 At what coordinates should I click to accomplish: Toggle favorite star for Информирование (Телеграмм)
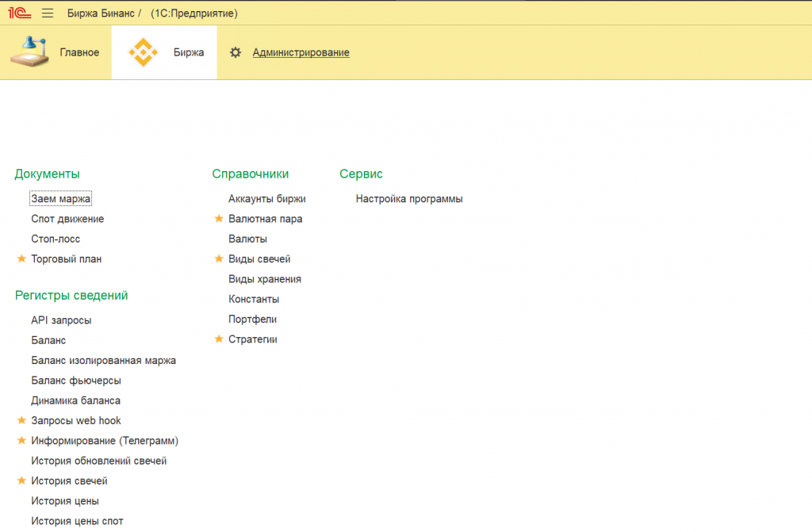tap(21, 440)
